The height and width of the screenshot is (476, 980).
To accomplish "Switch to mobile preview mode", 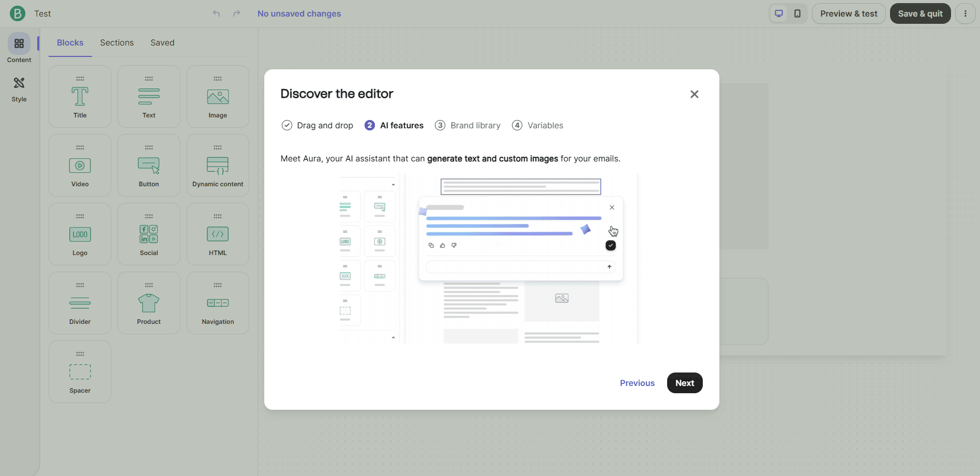I will 797,13.
